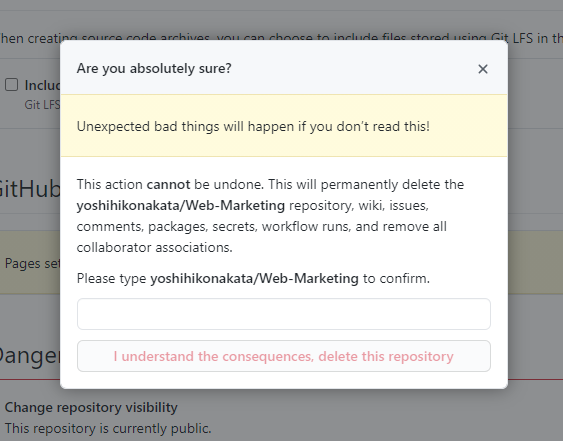
Task: Click the partially hidden 'Inclu' checkbox label
Action: tap(42, 85)
